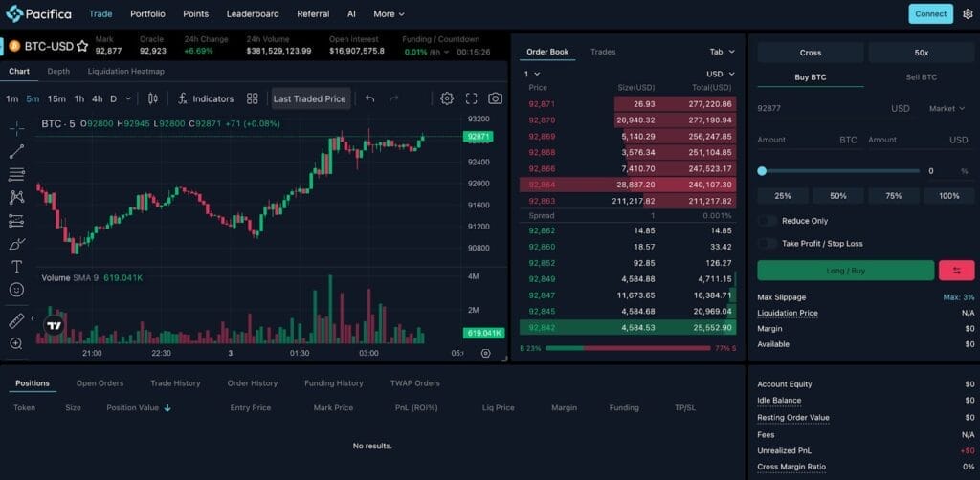Set amount to 25%
This screenshot has width=980, height=480.
pos(783,196)
